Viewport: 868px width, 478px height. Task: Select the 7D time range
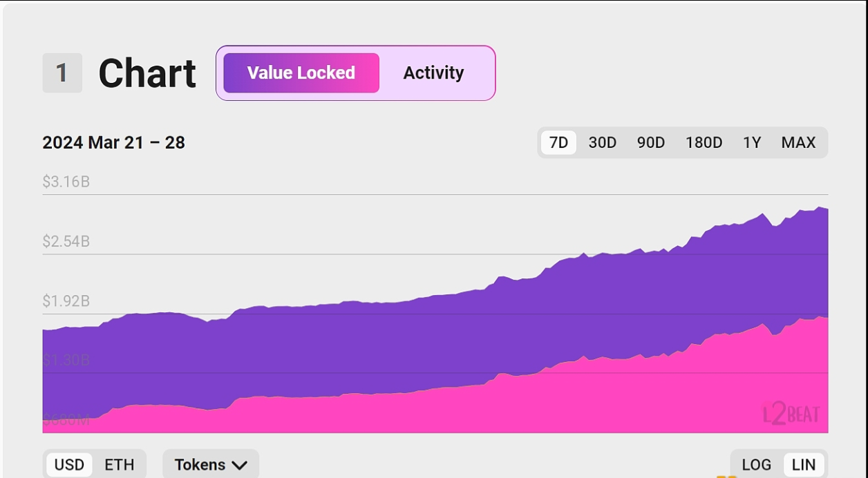(558, 143)
